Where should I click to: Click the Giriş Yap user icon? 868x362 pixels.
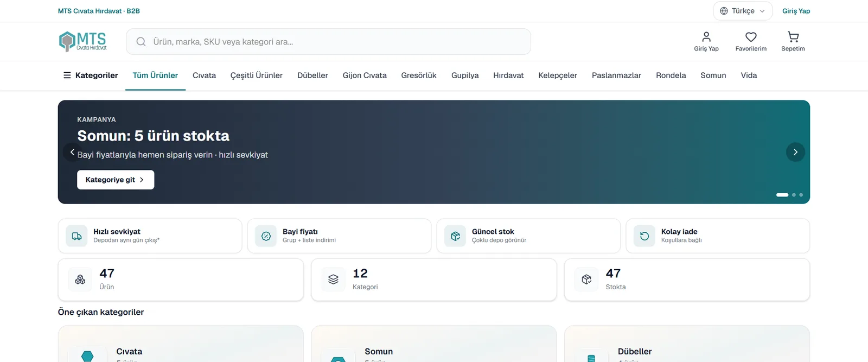(x=706, y=37)
